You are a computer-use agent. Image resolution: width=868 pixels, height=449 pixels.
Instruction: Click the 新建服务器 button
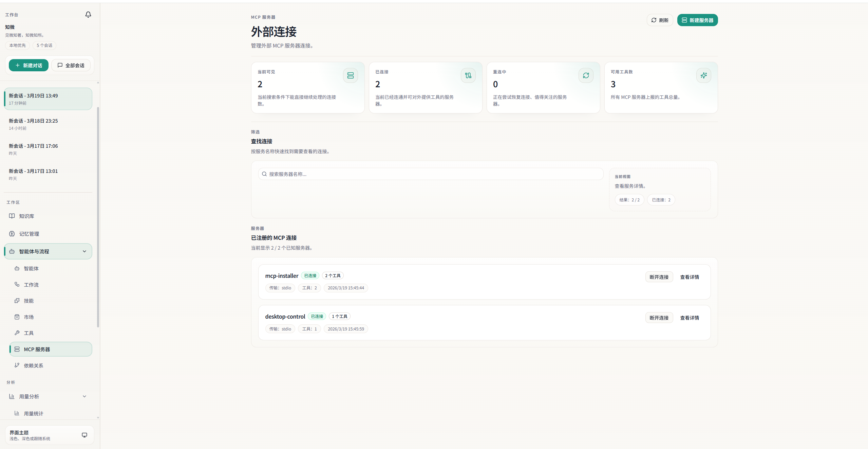pos(697,20)
